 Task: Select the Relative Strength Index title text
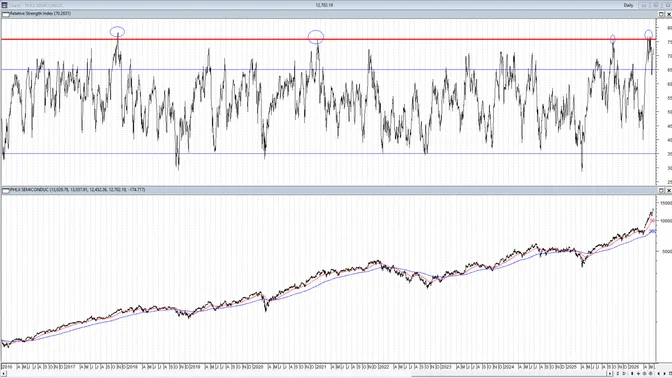point(40,14)
